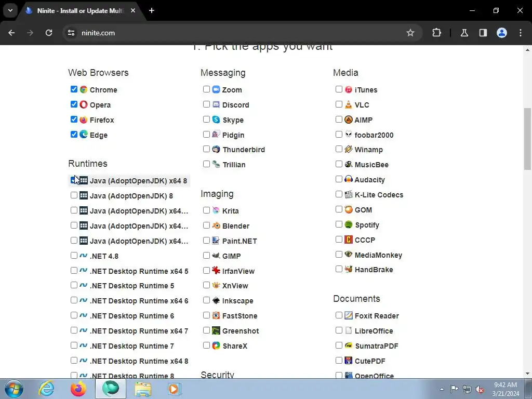Close the Ninite tab
This screenshot has height=399, width=532.
coord(133,10)
